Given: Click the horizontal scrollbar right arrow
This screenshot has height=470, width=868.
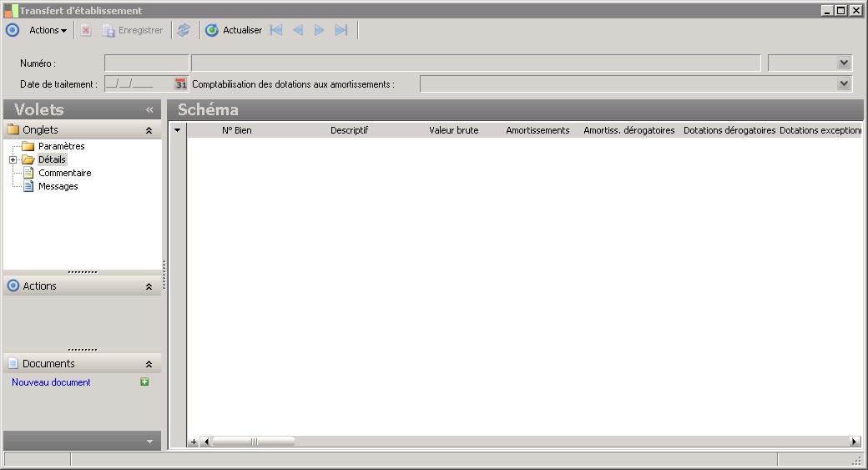Looking at the screenshot, I should click(x=855, y=442).
